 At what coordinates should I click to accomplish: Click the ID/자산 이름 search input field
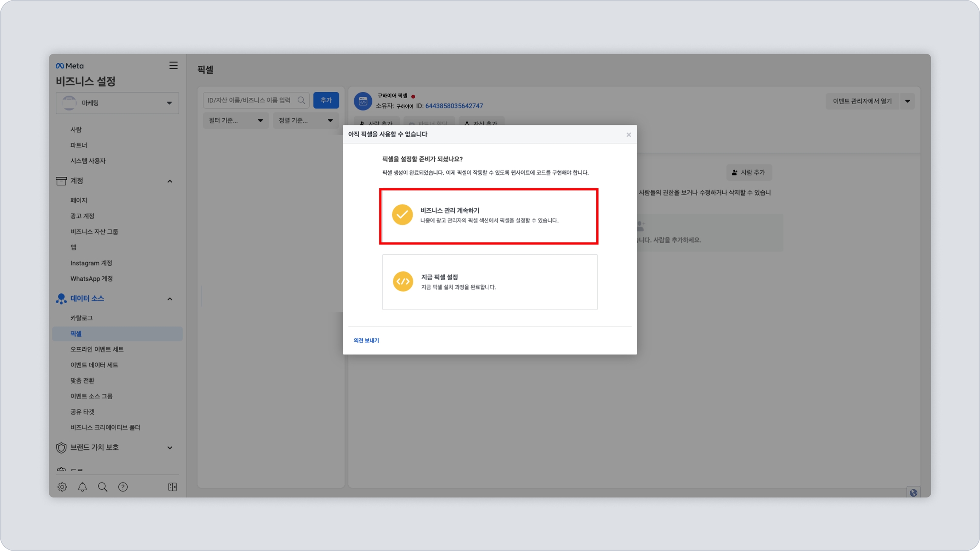[x=250, y=100]
